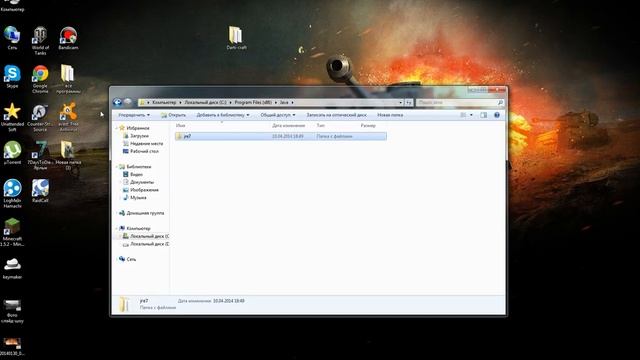Select the Новая папка folder on desktop
Viewport: 640px width, 360px height.
[x=68, y=155]
